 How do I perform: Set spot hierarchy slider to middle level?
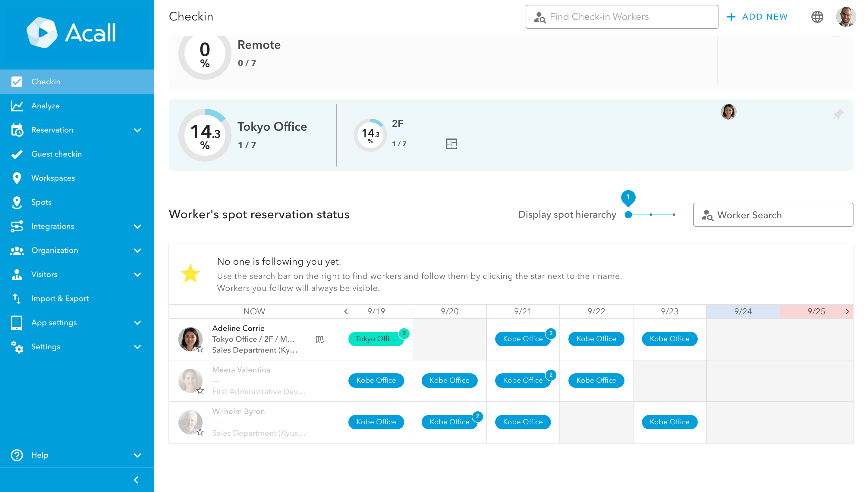tap(651, 215)
